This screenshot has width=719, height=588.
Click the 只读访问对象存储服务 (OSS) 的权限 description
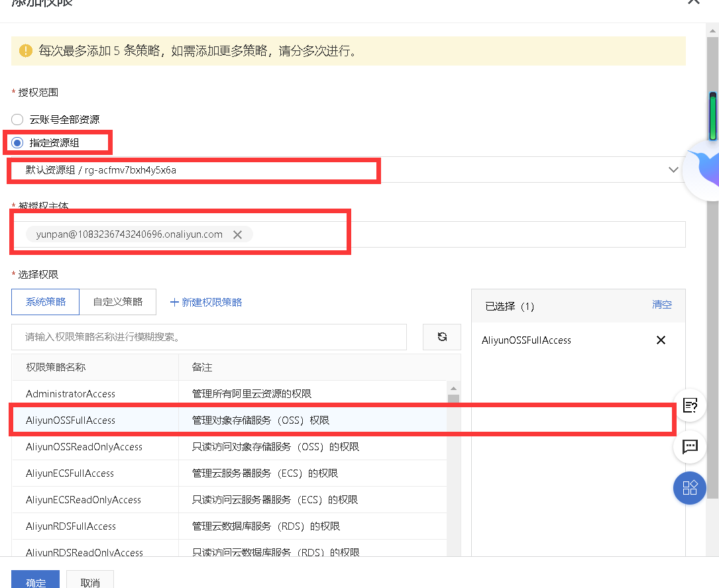point(275,447)
